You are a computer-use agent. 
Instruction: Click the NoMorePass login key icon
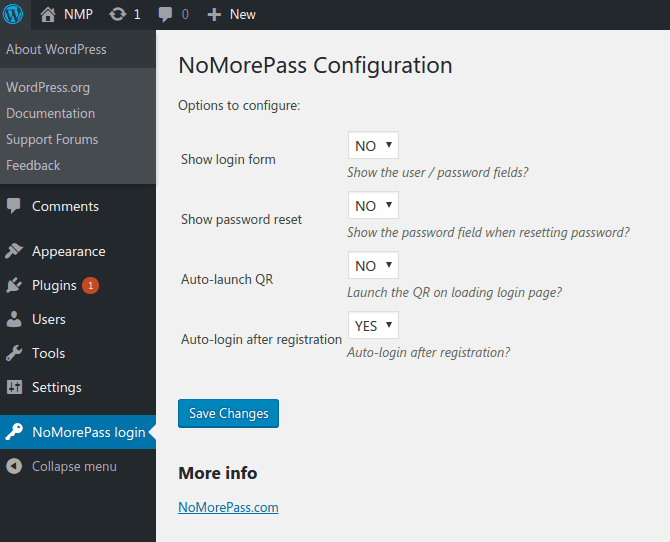14,432
